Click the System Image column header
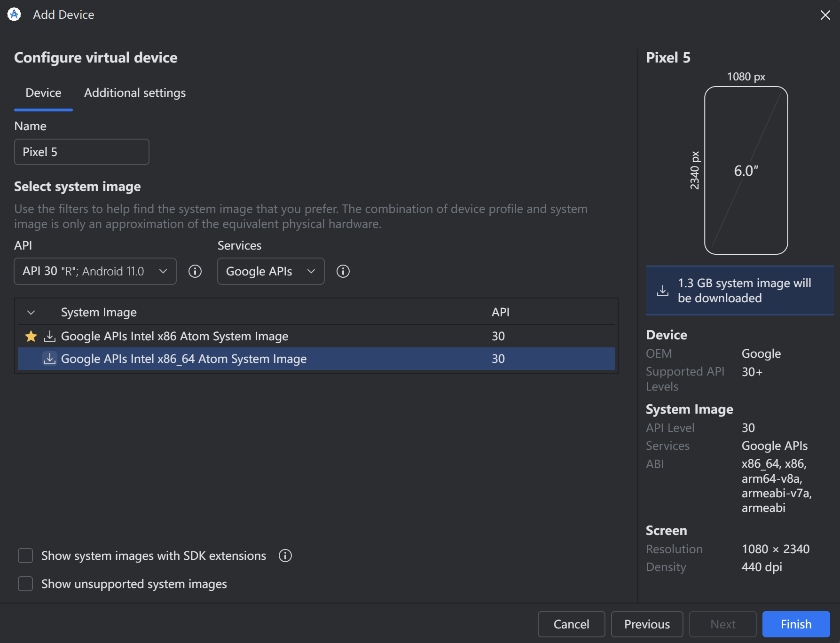Viewport: 840px width, 643px height. click(x=99, y=313)
